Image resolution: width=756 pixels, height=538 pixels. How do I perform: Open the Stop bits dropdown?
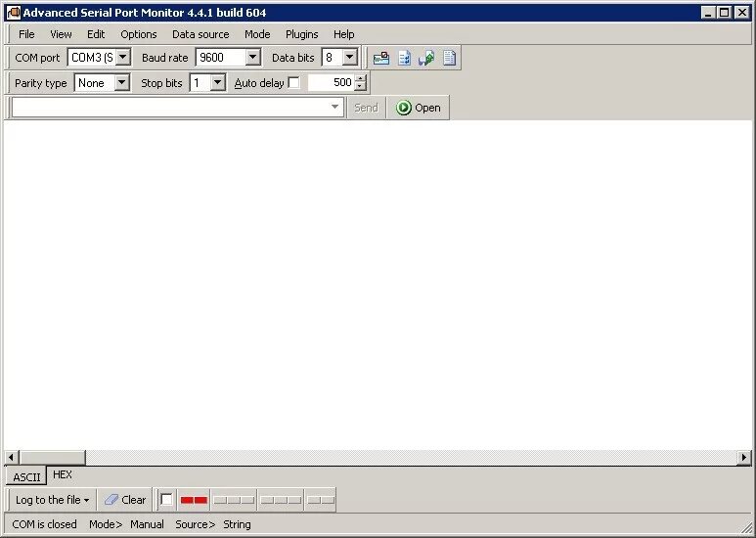(x=218, y=83)
